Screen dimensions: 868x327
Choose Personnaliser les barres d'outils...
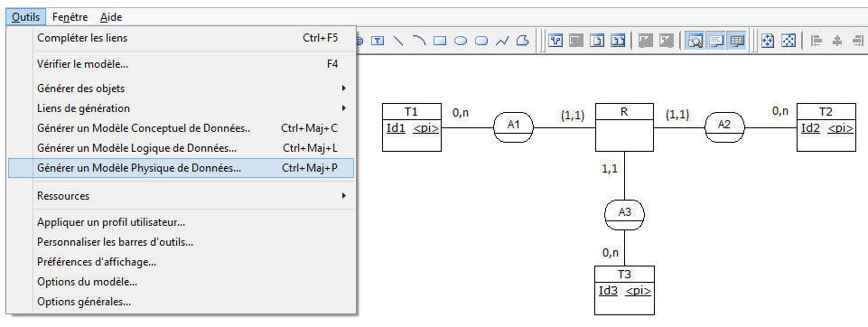181,242
